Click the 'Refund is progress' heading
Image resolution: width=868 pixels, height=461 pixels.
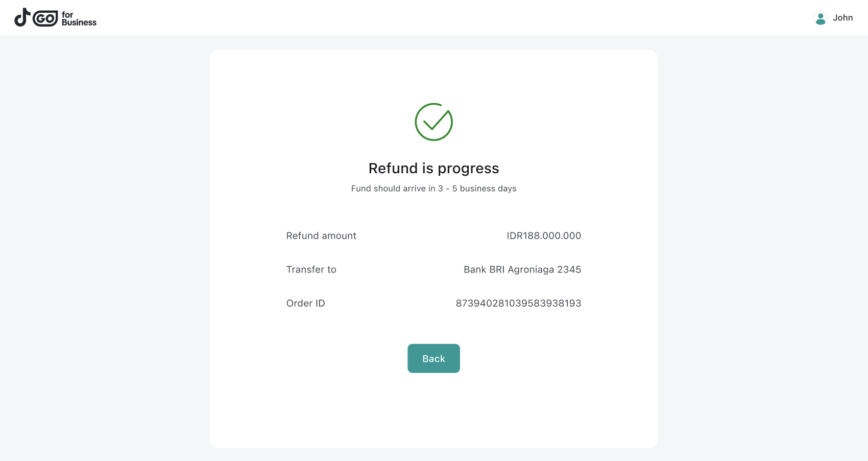(x=433, y=168)
